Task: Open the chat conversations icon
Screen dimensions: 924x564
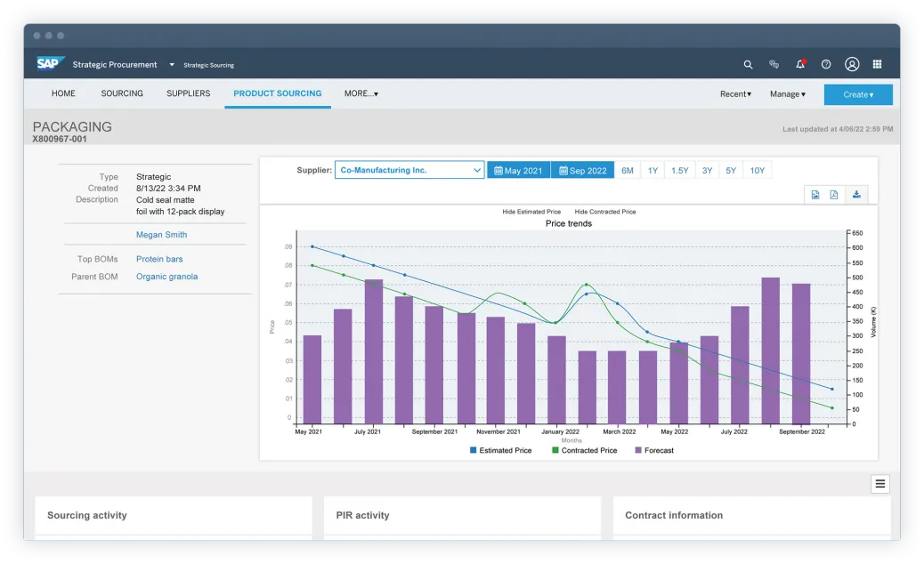Action: 774,65
